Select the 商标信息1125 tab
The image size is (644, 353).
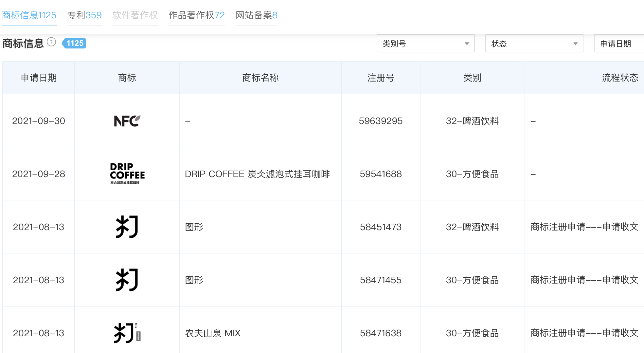click(29, 15)
